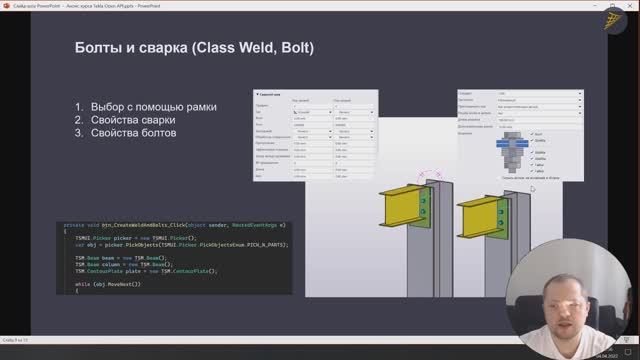Click the Длина field in weld panel

point(313,169)
